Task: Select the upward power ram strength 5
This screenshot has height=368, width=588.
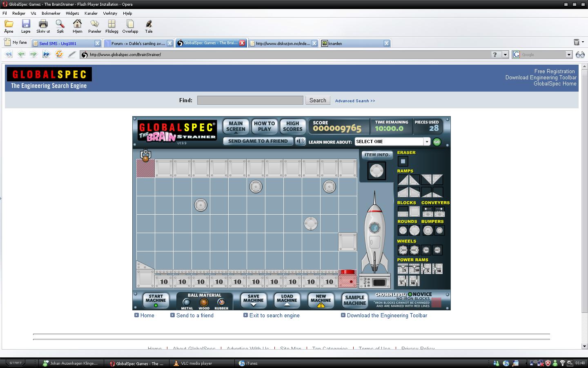Action: [403, 269]
